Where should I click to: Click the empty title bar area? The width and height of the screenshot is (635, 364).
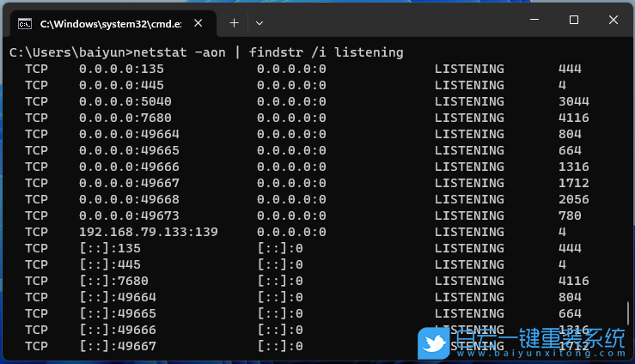pos(387,21)
